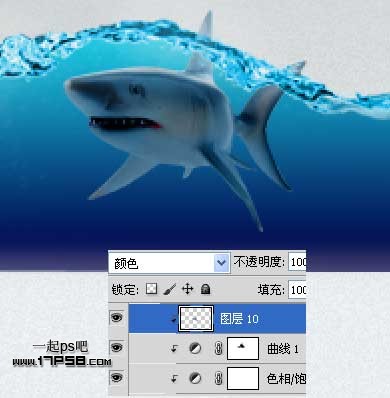
Task: Click the mask link chain icon on 曲线 1
Action: click(x=218, y=349)
